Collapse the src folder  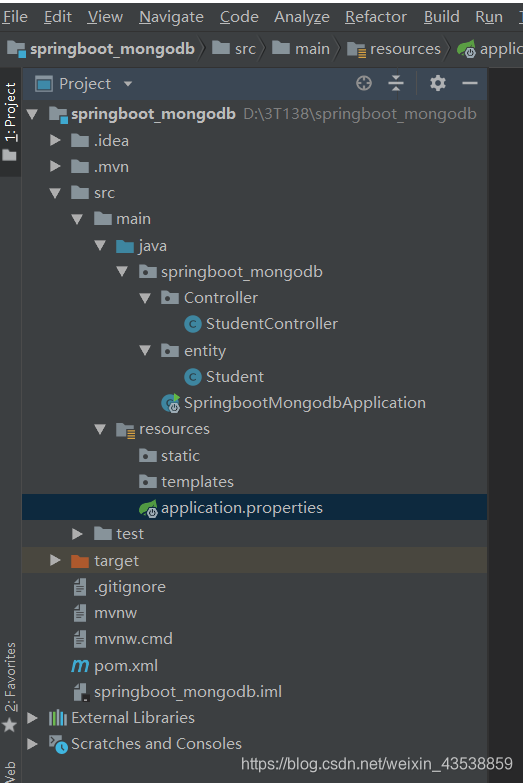(55, 193)
